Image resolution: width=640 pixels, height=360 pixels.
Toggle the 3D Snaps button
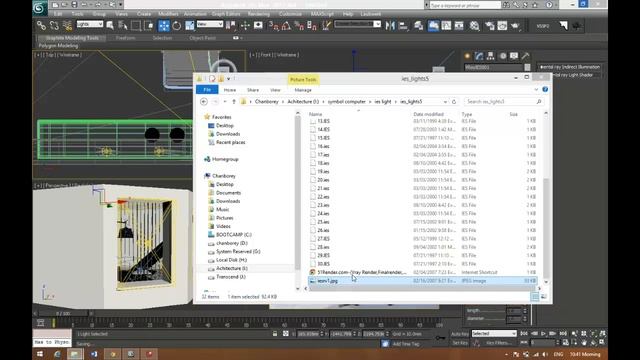(x=273, y=26)
